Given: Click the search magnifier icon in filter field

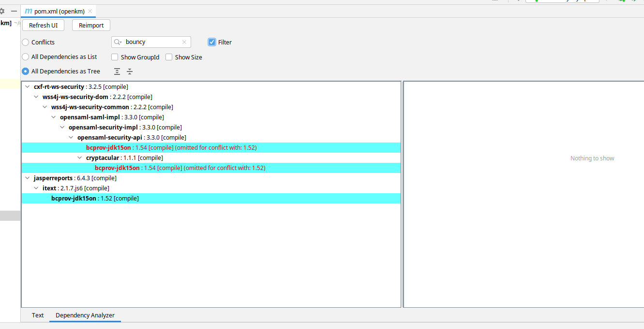Looking at the screenshot, I should (118, 42).
